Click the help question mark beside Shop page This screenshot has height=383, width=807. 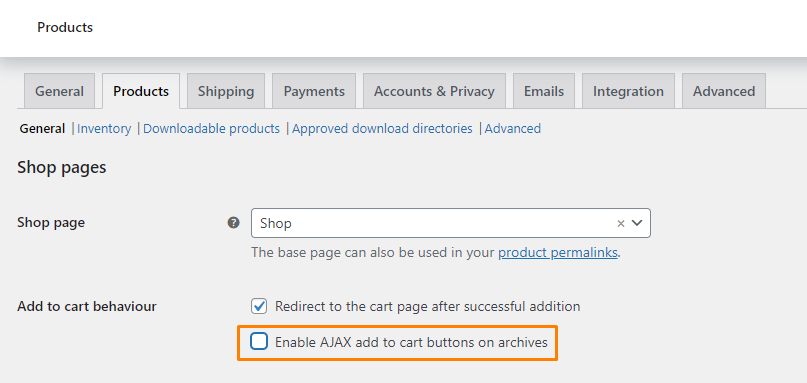(x=234, y=223)
